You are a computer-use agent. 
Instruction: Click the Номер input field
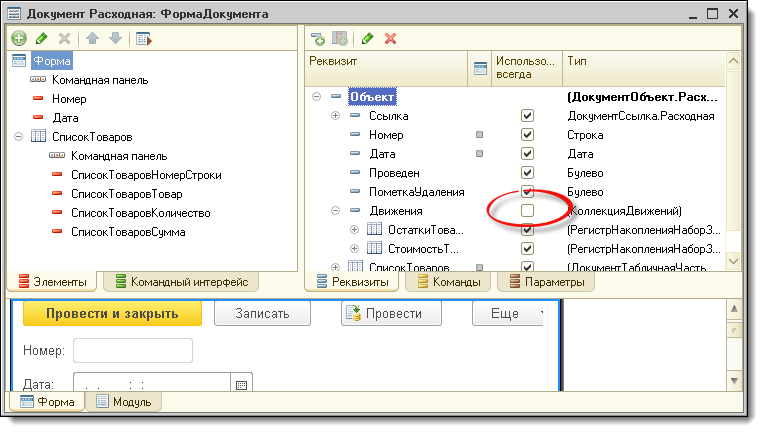(133, 350)
